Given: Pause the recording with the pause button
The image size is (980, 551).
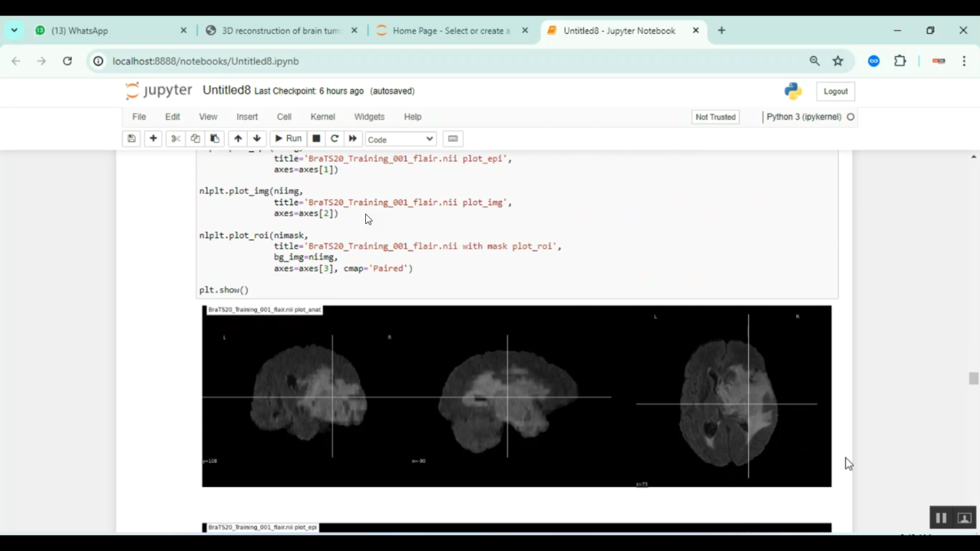Looking at the screenshot, I should 941,518.
